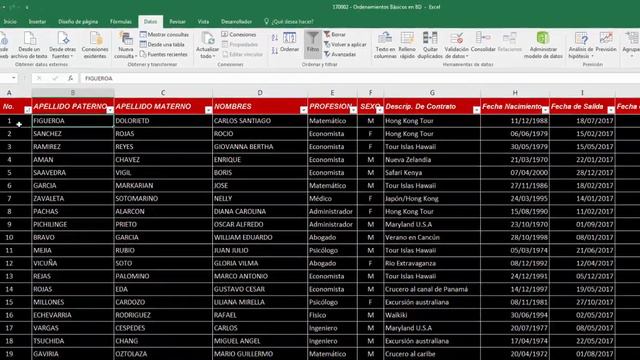This screenshot has width=640, height=360.
Task: Open Descrip. De Contrato filter dropdown
Action: [x=476, y=110]
